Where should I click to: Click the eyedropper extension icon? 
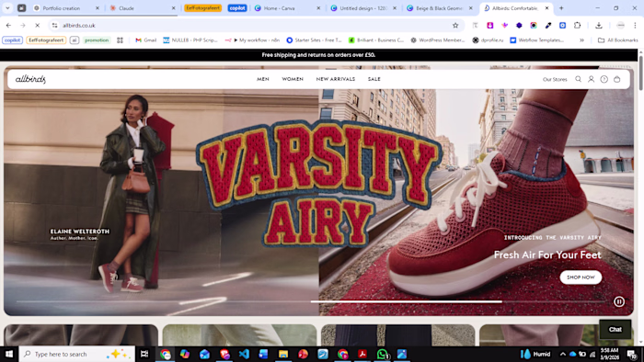pos(548,26)
